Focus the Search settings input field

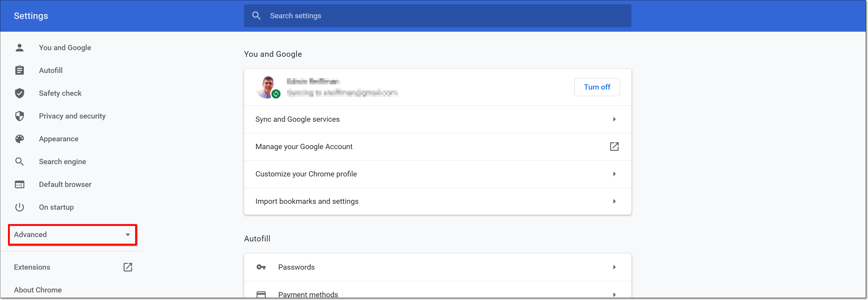point(437,16)
